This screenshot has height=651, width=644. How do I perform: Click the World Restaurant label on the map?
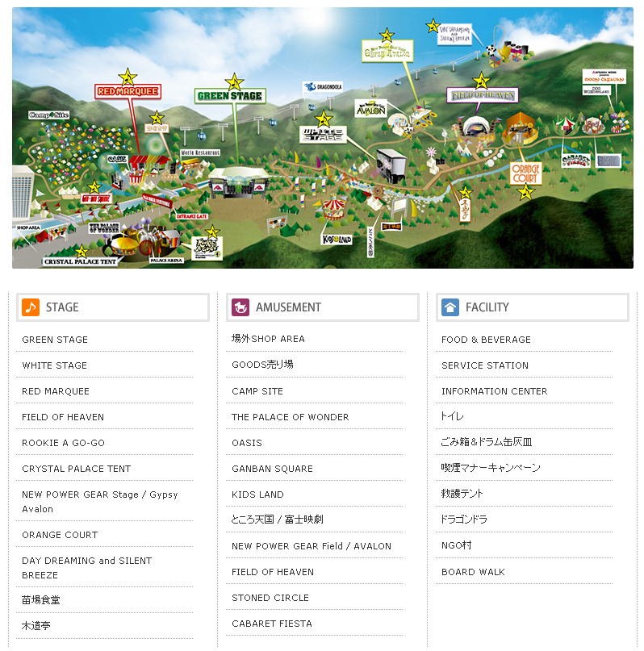point(200,152)
